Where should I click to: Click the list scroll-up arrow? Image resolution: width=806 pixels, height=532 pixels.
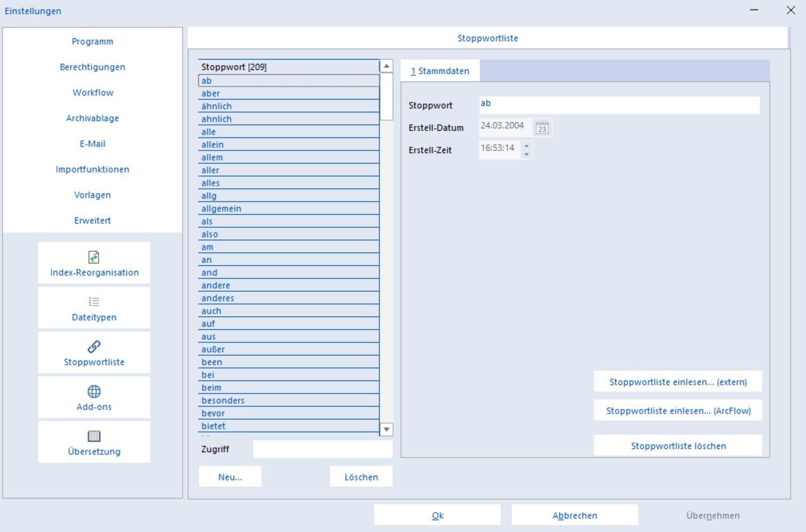(386, 67)
